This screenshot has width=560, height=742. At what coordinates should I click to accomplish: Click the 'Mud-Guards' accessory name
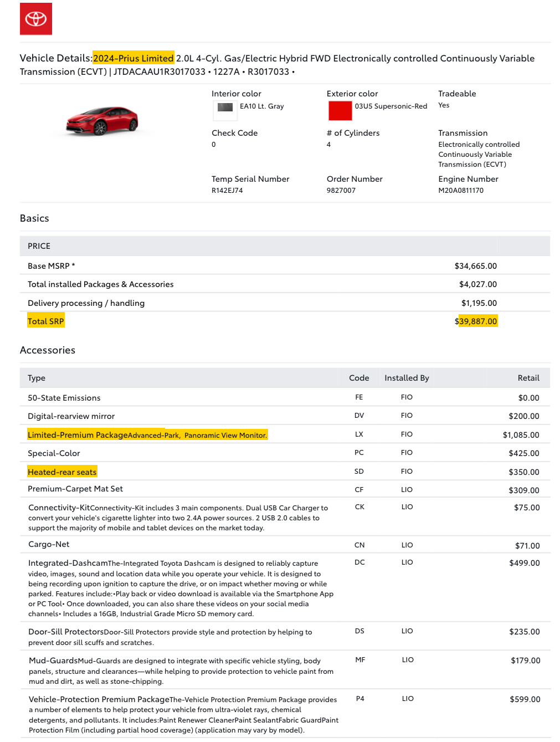pyautogui.click(x=53, y=661)
